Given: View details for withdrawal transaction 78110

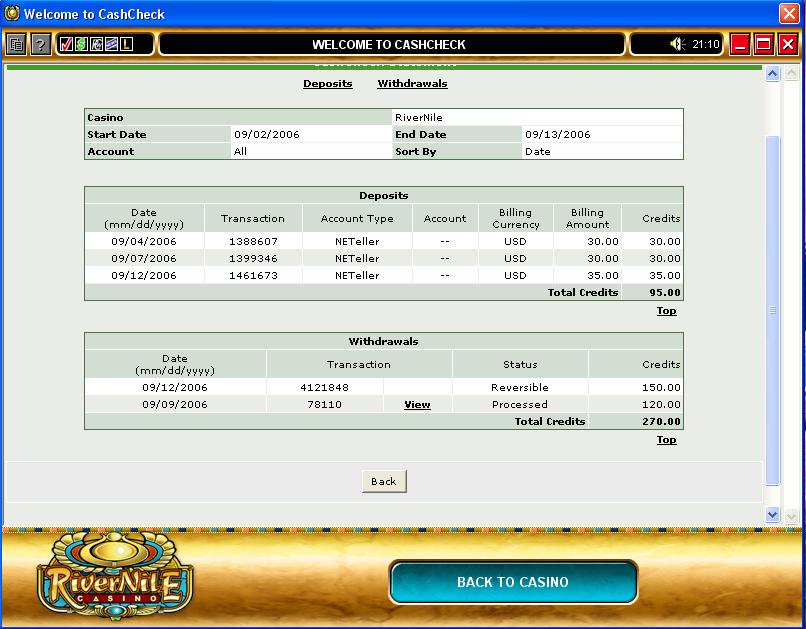Looking at the screenshot, I should click(417, 405).
